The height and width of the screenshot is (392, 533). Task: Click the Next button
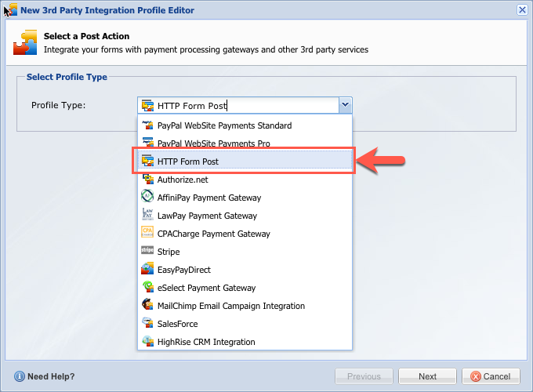pyautogui.click(x=427, y=376)
